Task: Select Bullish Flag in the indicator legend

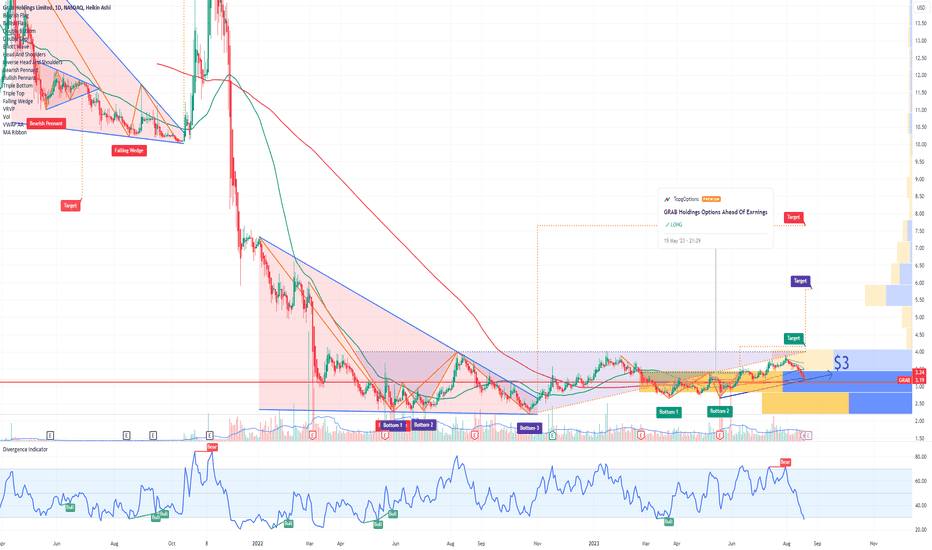Action: click(15, 23)
